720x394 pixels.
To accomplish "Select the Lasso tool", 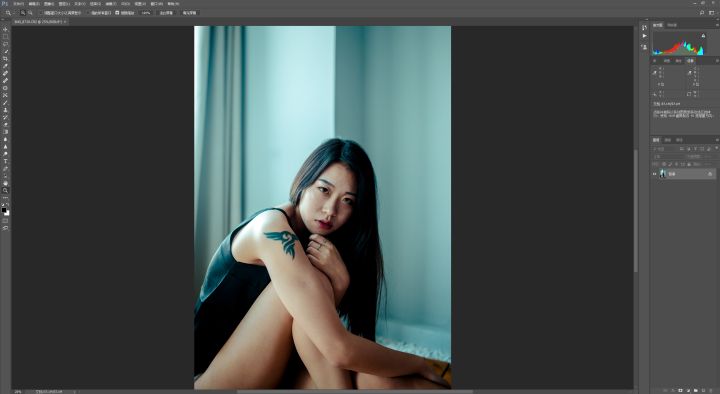I will [x=5, y=44].
